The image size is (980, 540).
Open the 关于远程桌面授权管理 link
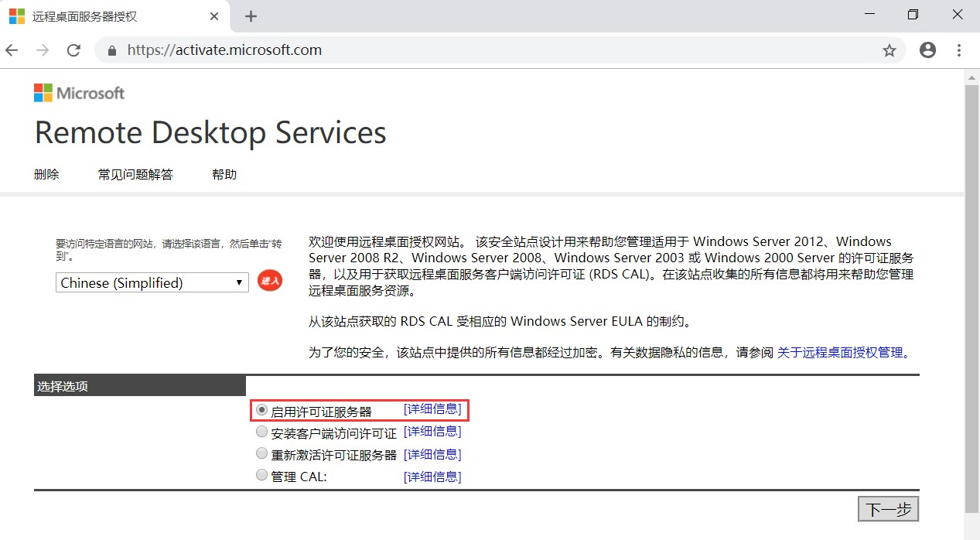pyautogui.click(x=840, y=352)
